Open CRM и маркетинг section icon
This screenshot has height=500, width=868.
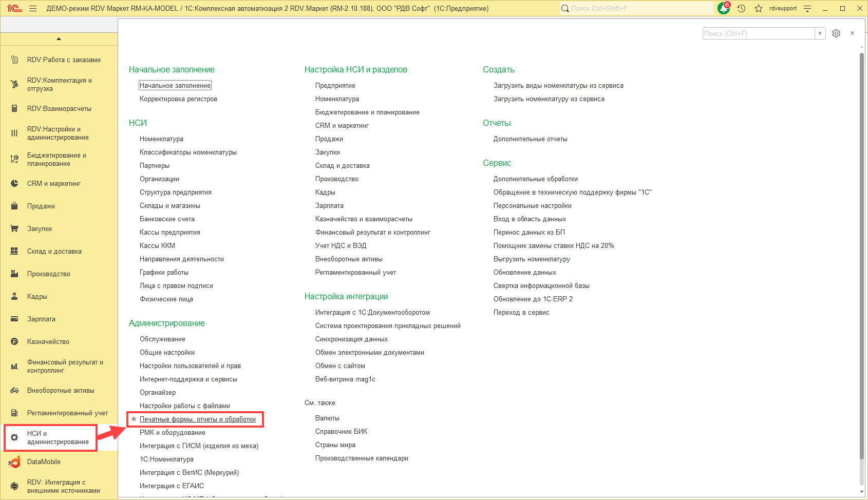point(14,184)
